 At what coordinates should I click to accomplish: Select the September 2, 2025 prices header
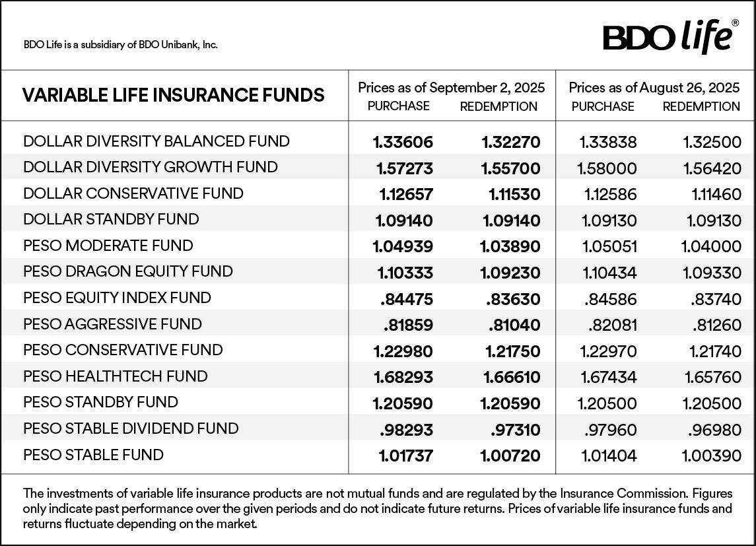452,87
